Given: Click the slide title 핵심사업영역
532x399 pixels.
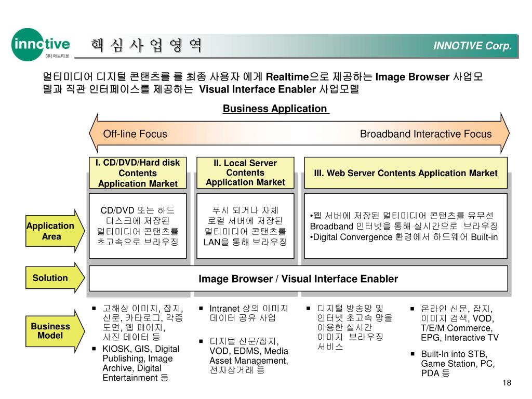Looking at the screenshot, I should (x=147, y=45).
